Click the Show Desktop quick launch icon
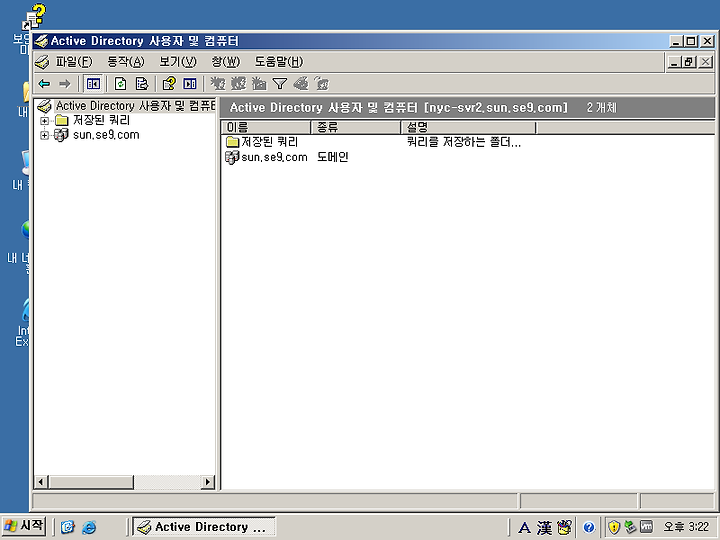The image size is (720, 540). coord(68,527)
